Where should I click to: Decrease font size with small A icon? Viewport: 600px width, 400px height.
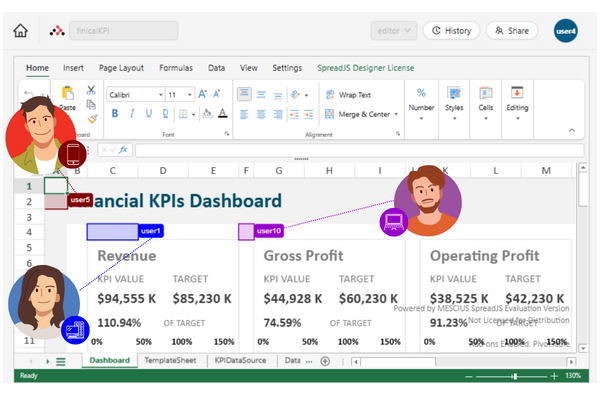pyautogui.click(x=217, y=94)
